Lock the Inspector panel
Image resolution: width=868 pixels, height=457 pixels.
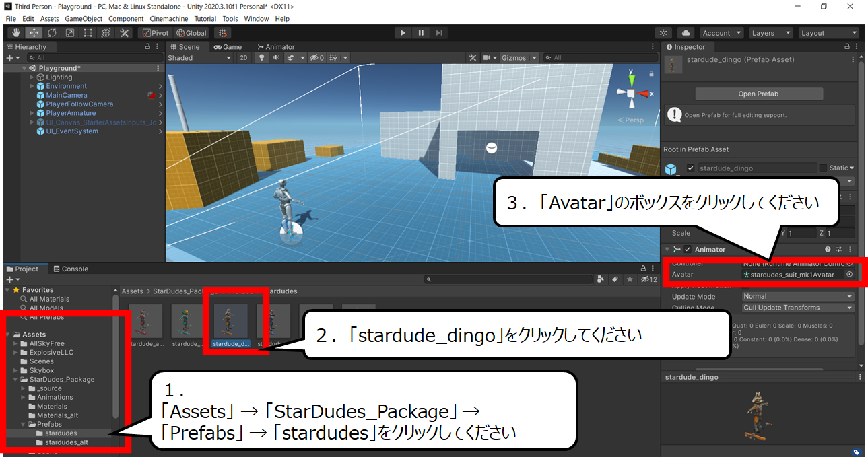(848, 47)
